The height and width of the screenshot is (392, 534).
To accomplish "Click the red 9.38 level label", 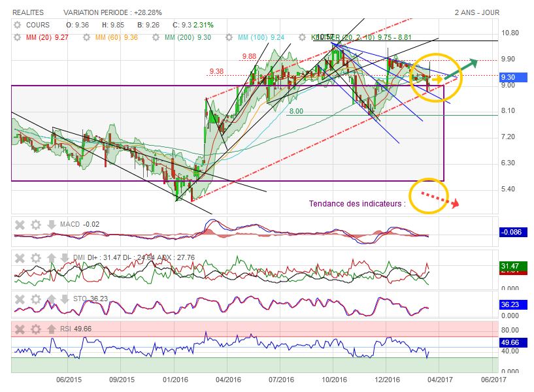I will (x=216, y=71).
